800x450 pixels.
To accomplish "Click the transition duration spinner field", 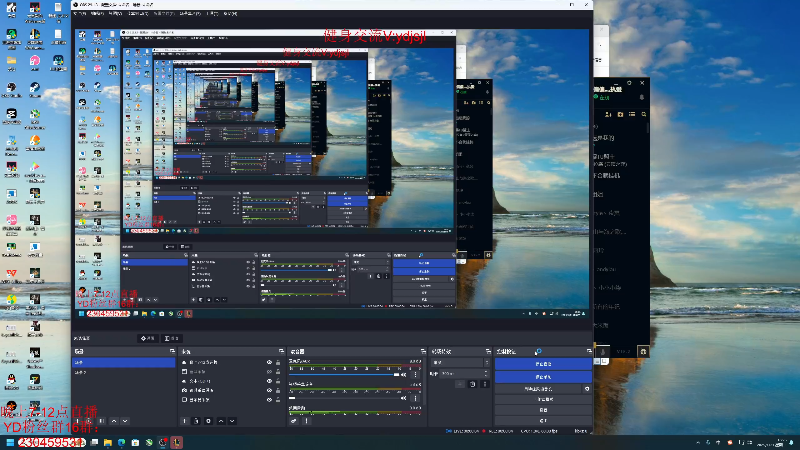I will tap(465, 374).
